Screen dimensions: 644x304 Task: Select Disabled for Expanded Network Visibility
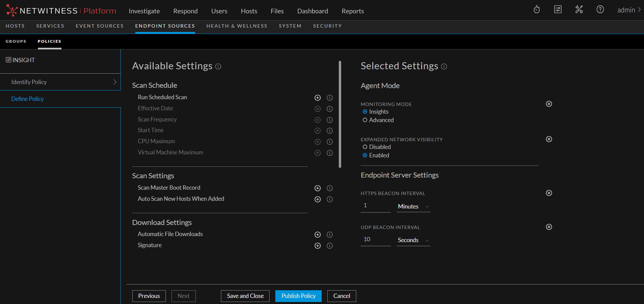coord(365,147)
